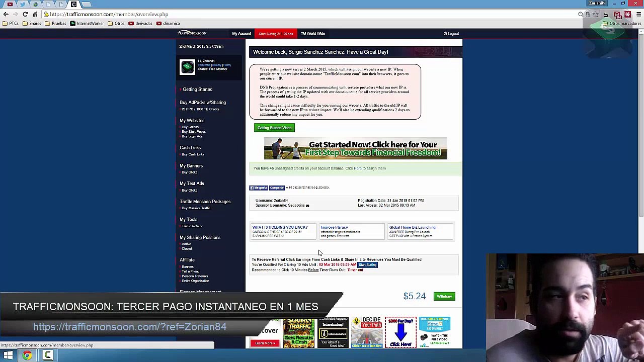
Task: Go back with the browser Back arrow
Action: click(x=6, y=14)
